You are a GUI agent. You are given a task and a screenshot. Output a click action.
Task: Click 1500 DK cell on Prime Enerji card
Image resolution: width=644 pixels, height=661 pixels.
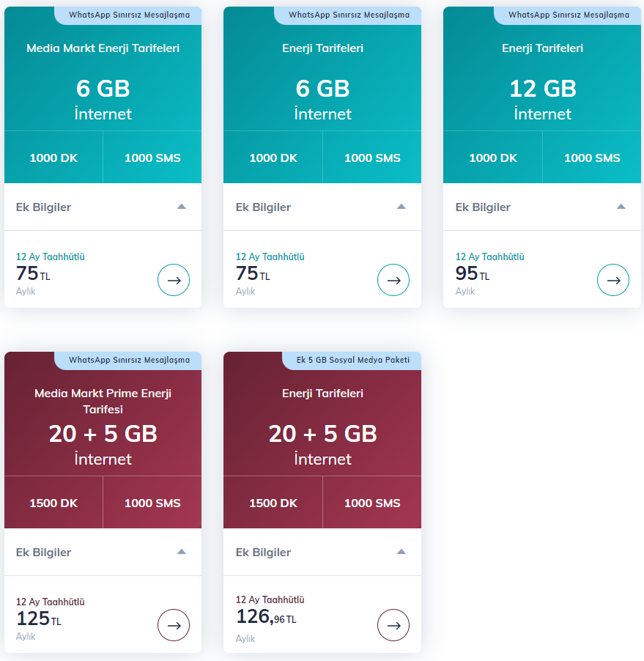pyautogui.click(x=53, y=503)
